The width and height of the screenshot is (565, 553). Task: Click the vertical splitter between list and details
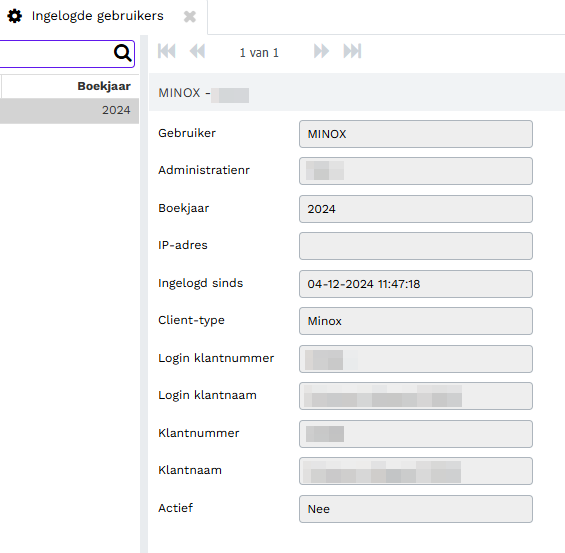tap(144, 294)
